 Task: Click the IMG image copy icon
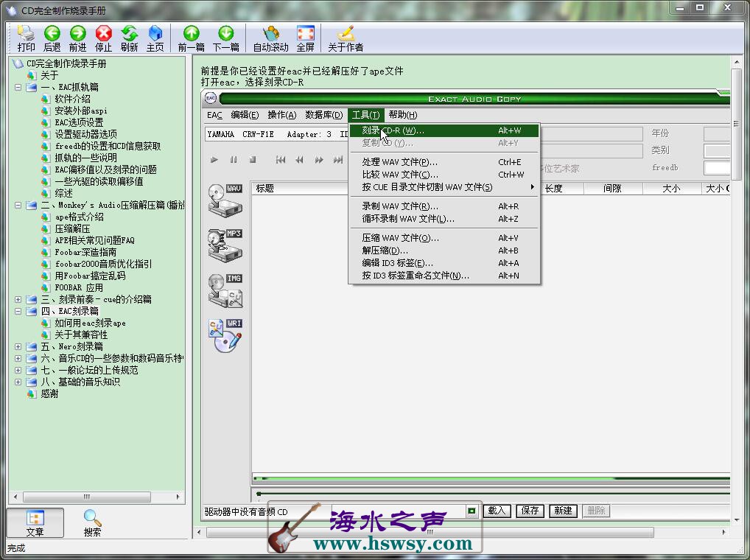tap(225, 290)
